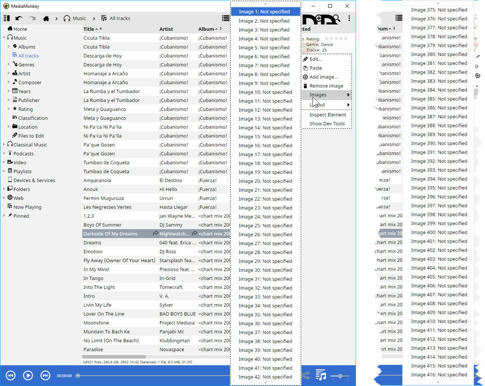This screenshot has height=386, width=485.
Task: Expand the Folders node arrow
Action: point(4,189)
